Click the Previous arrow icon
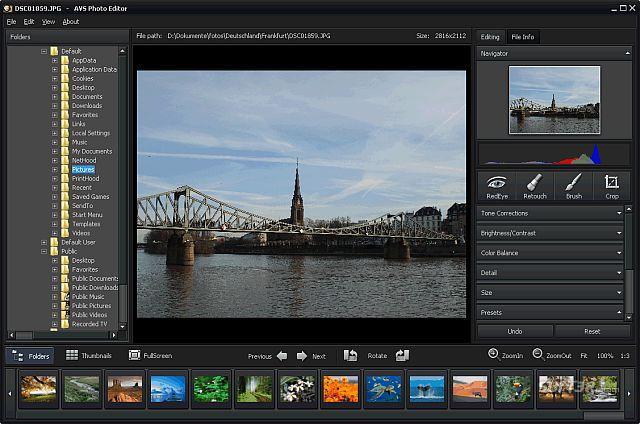 coord(282,356)
